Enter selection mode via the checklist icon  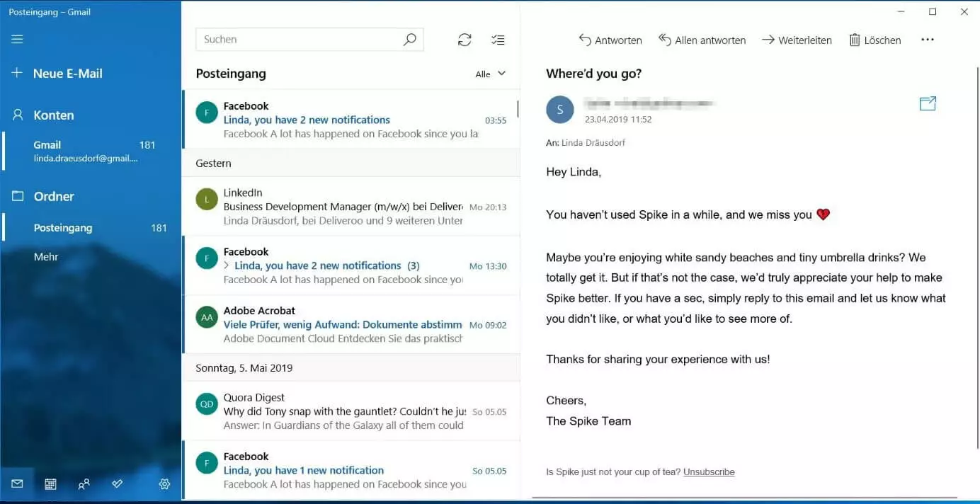(498, 40)
